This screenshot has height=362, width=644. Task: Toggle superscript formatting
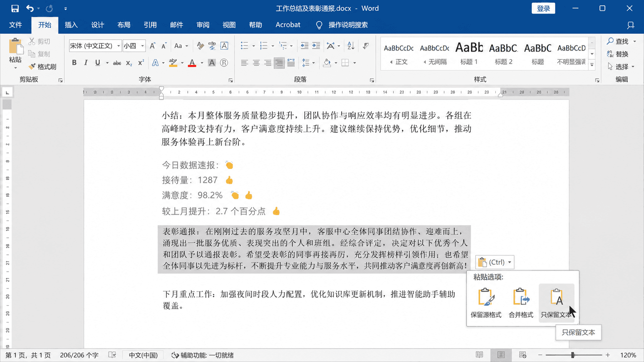click(141, 63)
